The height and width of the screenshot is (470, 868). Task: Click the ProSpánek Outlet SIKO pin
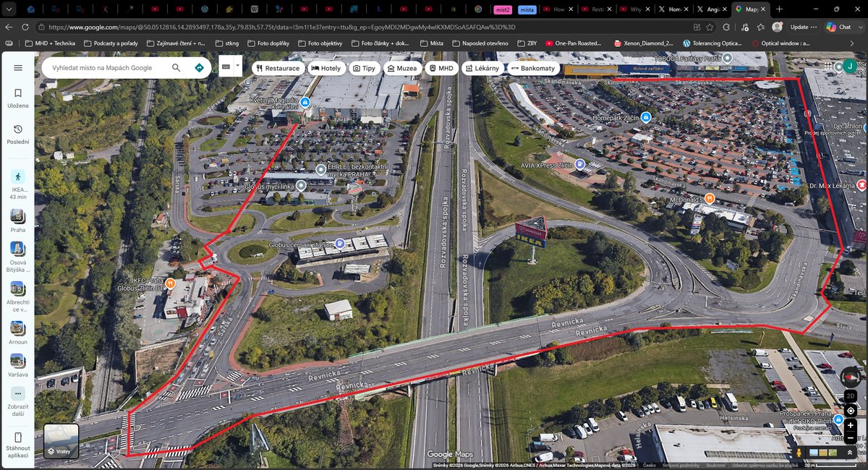coord(839,420)
